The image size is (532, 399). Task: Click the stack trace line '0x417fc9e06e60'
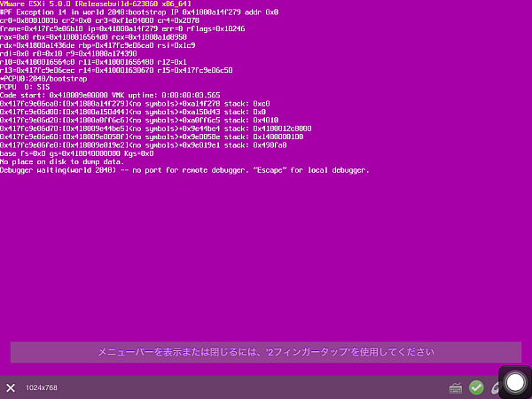pyautogui.click(x=152, y=137)
